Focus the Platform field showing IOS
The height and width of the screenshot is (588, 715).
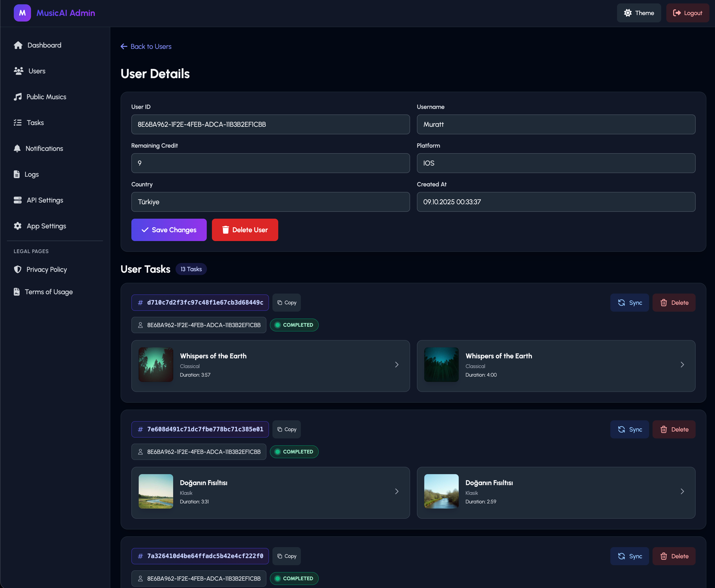556,163
